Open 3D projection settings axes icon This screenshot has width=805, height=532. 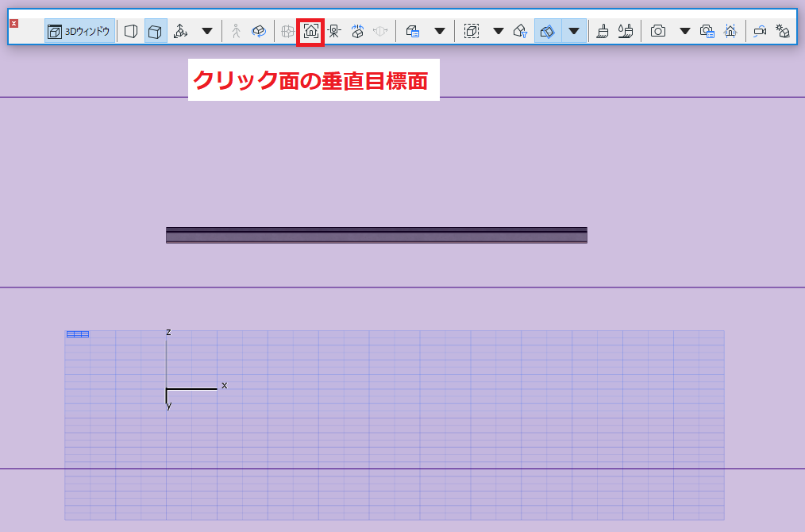(x=181, y=31)
